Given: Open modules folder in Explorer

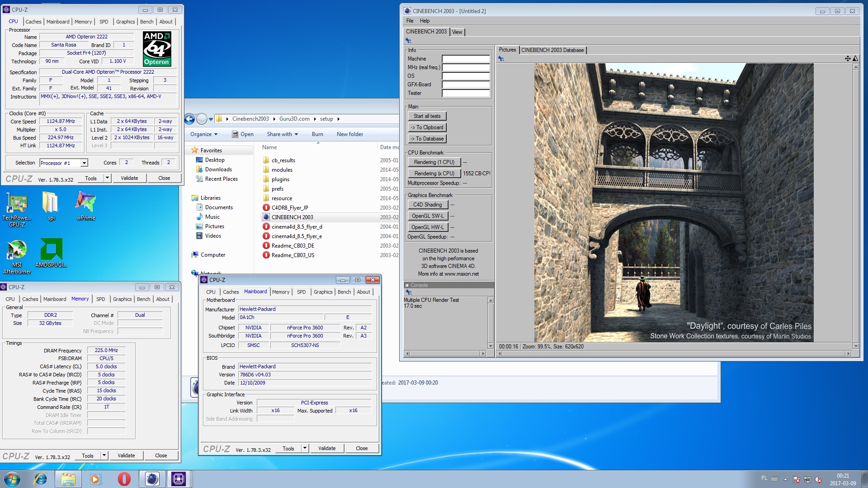Looking at the screenshot, I should click(278, 170).
